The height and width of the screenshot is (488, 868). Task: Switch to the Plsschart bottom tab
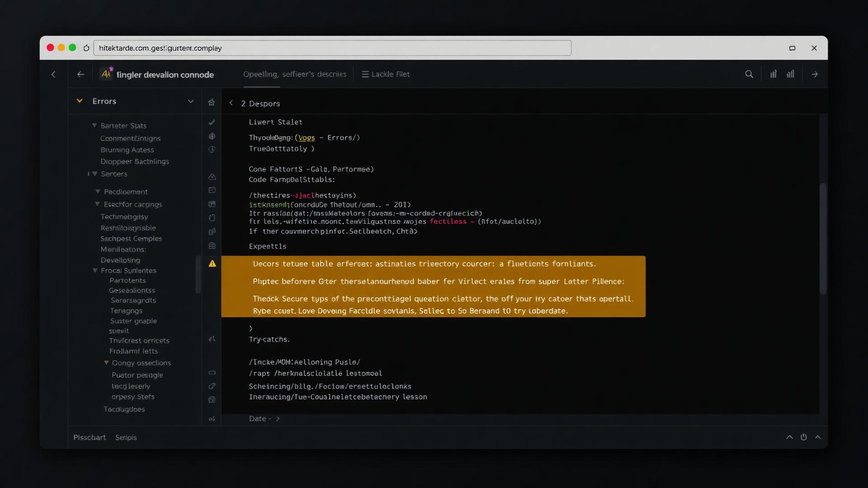[90, 437]
